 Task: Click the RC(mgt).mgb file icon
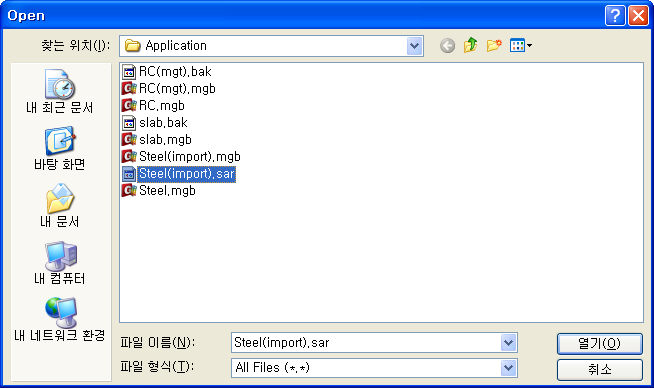point(129,88)
